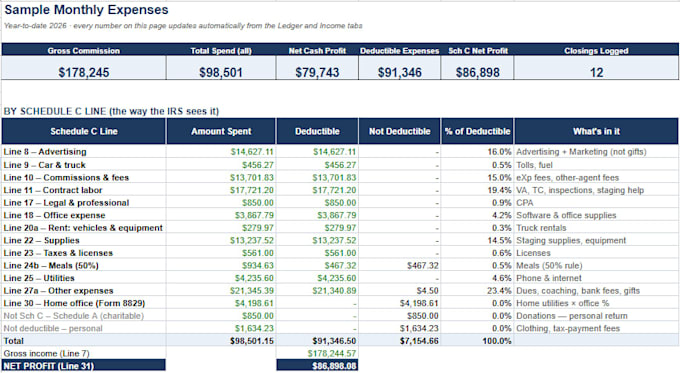Select the Total row label
The height and width of the screenshot is (373, 680).
pyautogui.click(x=13, y=341)
